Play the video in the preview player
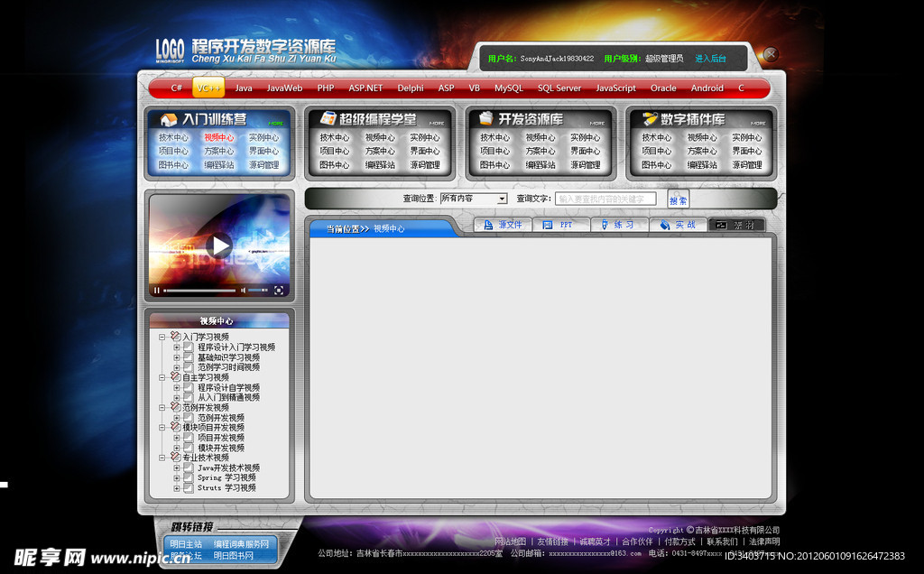924x574 pixels. pyautogui.click(x=218, y=245)
